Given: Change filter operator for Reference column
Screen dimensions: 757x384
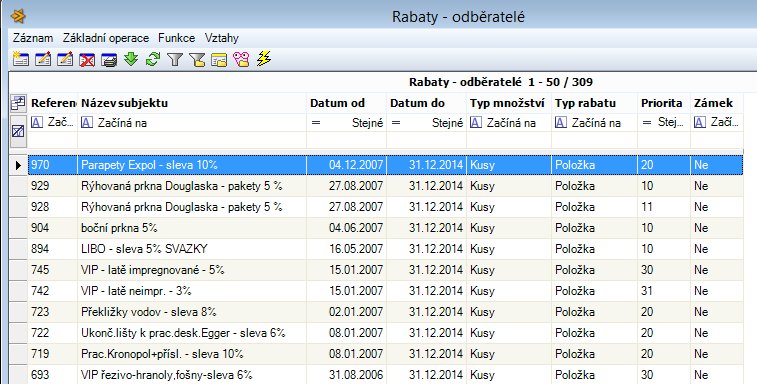Looking at the screenshot, I should coord(37,122).
